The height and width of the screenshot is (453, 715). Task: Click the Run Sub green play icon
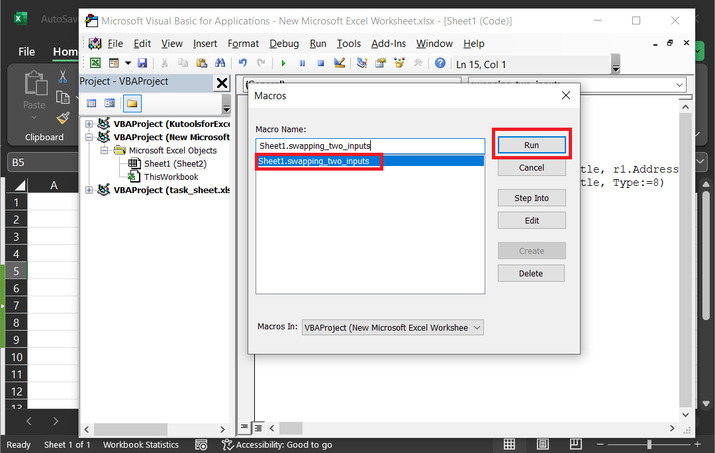[284, 63]
